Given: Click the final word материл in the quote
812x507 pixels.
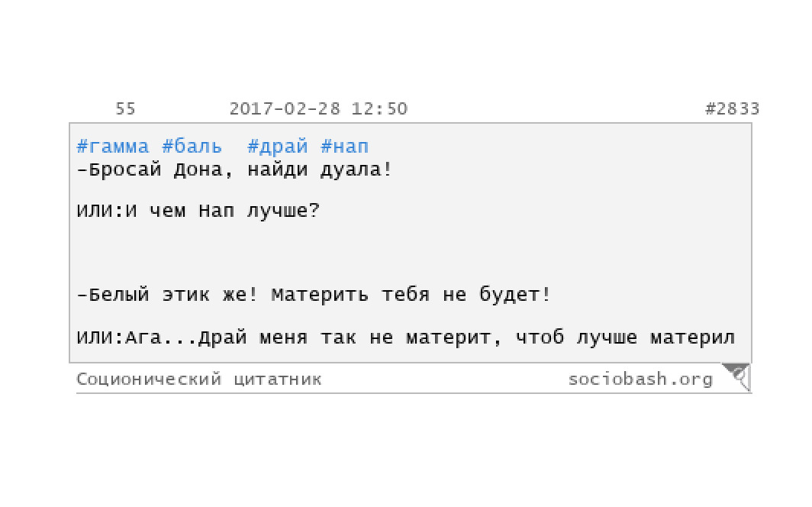Looking at the screenshot, I should pos(693,337).
